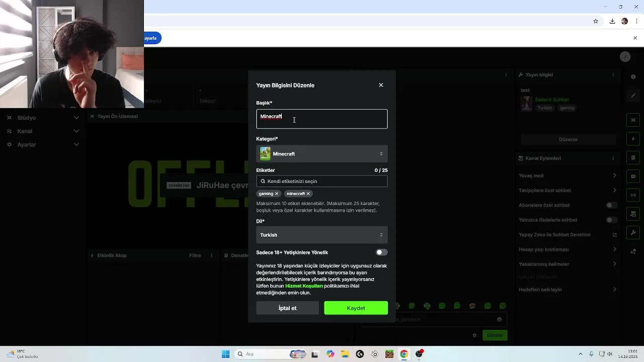This screenshot has width=644, height=362.
Task: Click the Sadece Sohbet category link
Action: coord(552,100)
